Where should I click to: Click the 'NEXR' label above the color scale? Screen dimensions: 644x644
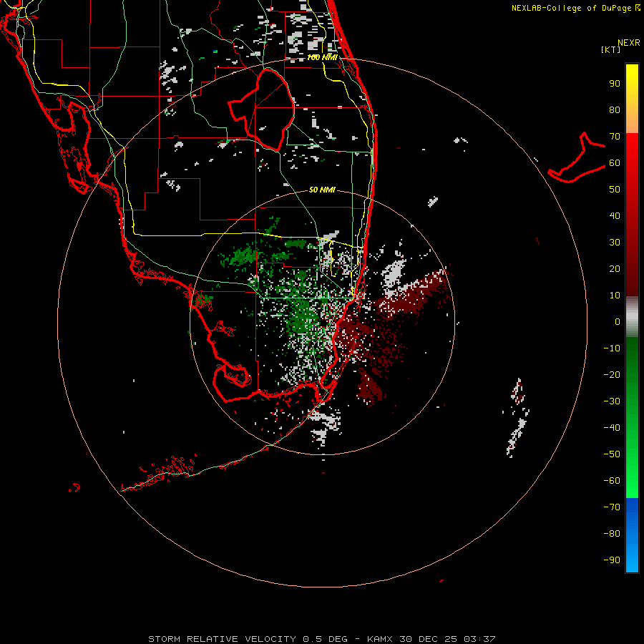click(629, 43)
